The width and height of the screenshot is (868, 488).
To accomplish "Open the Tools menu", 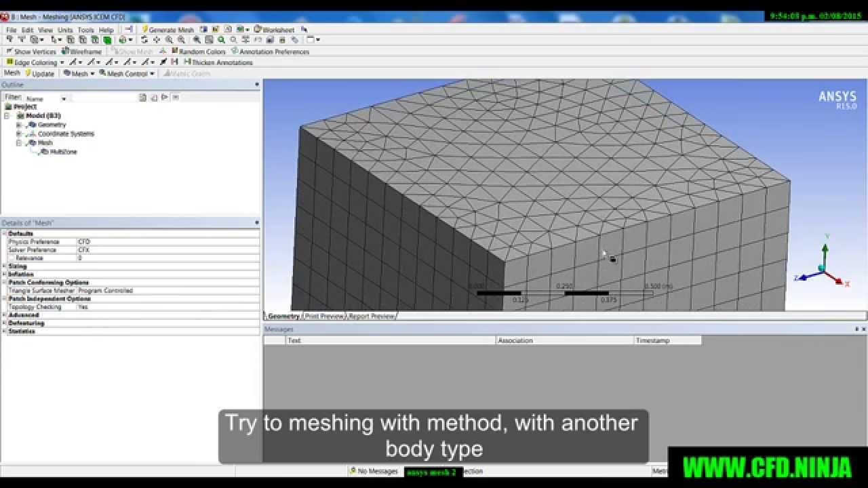I will click(86, 30).
